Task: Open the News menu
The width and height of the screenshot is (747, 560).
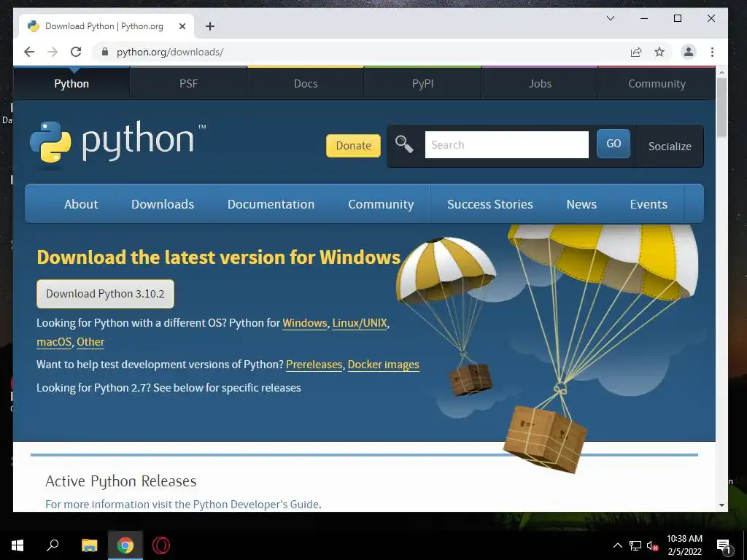Action: point(581,204)
